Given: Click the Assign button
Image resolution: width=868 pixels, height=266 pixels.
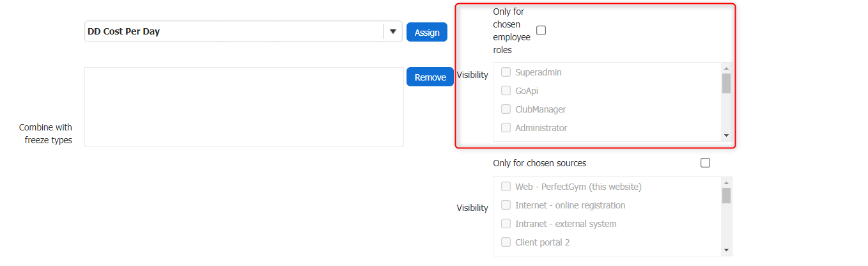Looking at the screenshot, I should 427,33.
